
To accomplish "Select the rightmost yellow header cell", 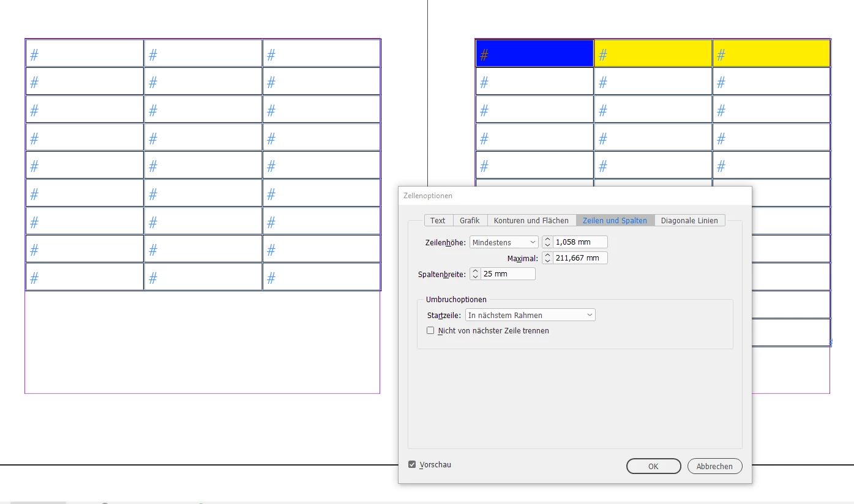I will pos(771,53).
